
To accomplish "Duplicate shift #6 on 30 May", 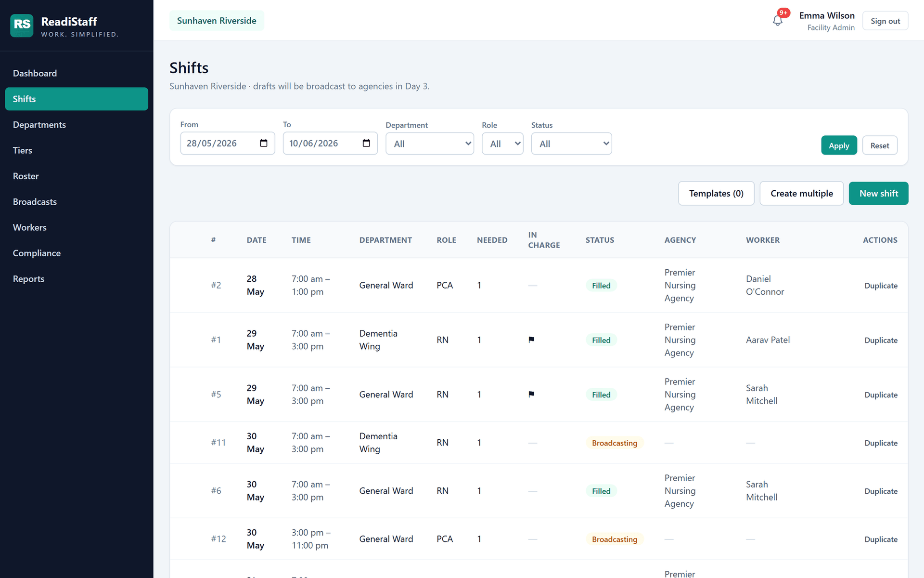I will click(x=881, y=491).
